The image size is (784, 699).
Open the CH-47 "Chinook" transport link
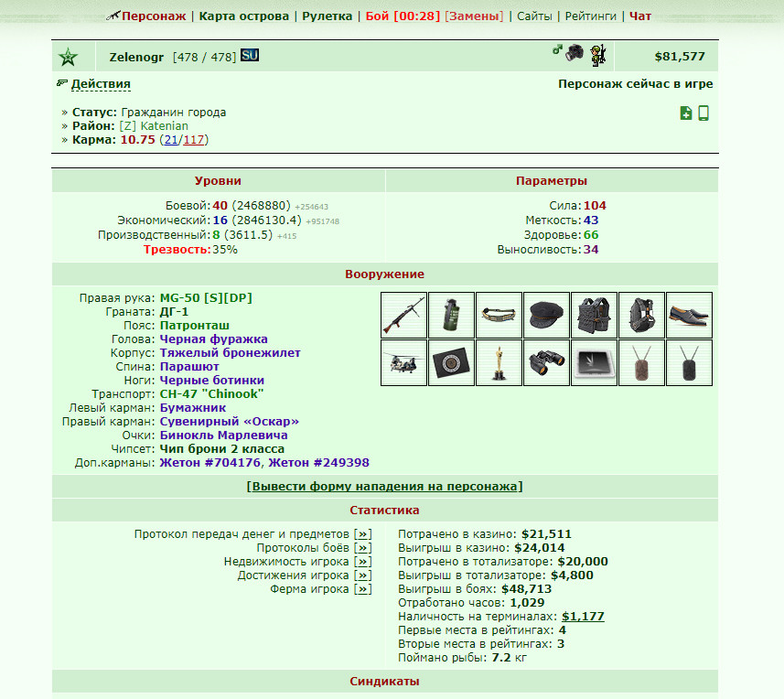tap(211, 394)
